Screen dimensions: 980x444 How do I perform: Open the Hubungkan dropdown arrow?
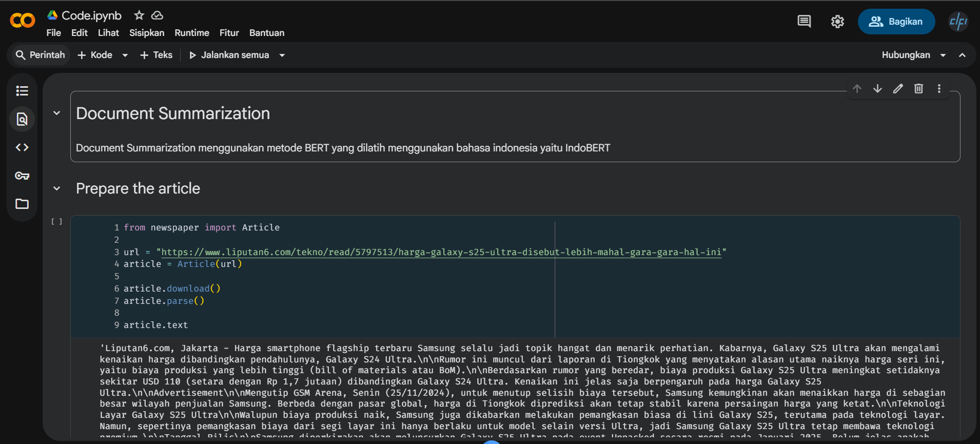click(943, 55)
